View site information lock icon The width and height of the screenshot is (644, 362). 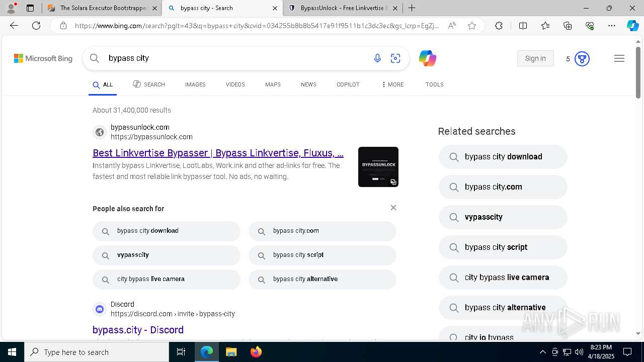tap(63, 26)
